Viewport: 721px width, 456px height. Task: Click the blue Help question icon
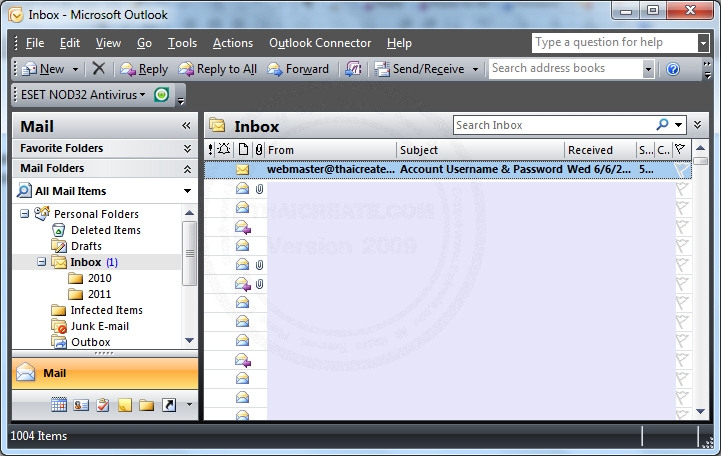tap(673, 69)
